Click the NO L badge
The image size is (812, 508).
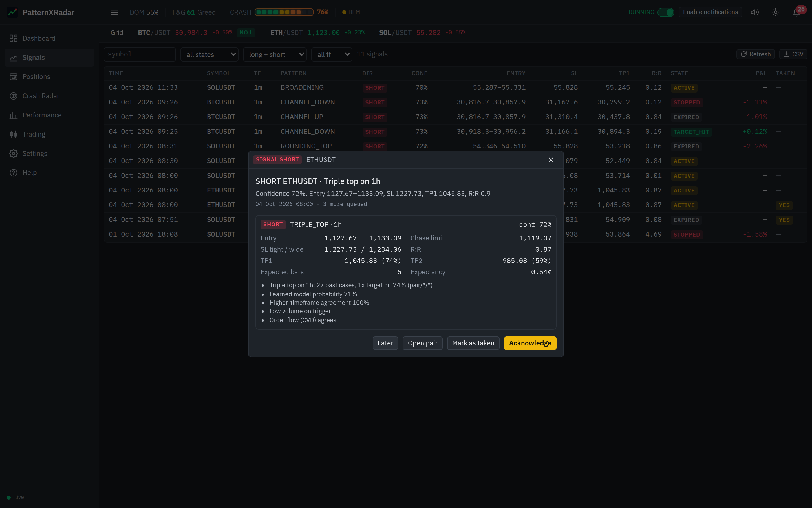tap(246, 32)
